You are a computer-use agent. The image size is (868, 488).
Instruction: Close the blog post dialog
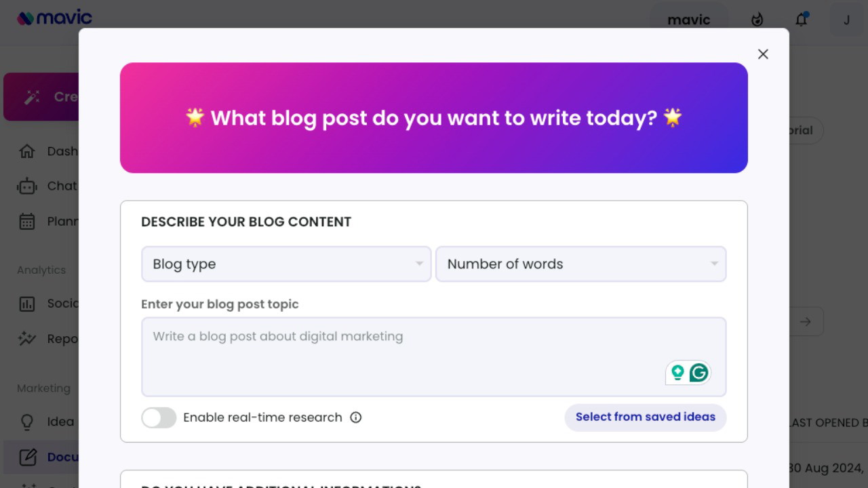coord(763,54)
